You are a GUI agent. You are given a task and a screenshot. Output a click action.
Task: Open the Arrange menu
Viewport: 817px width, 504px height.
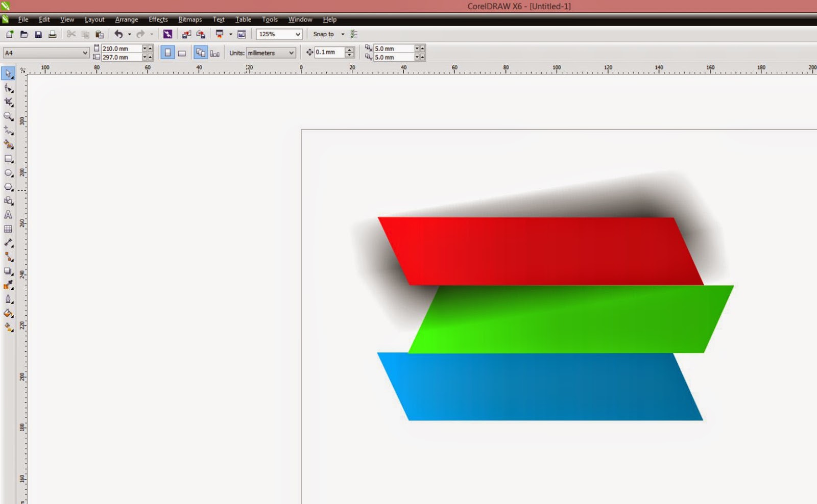tap(127, 19)
